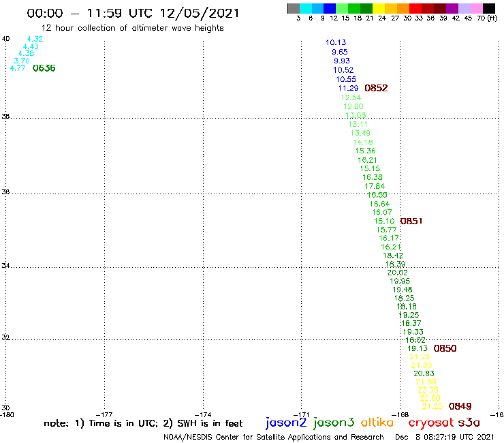Click the wave height value '19.13'
The image size is (504, 443).
tap(418, 348)
